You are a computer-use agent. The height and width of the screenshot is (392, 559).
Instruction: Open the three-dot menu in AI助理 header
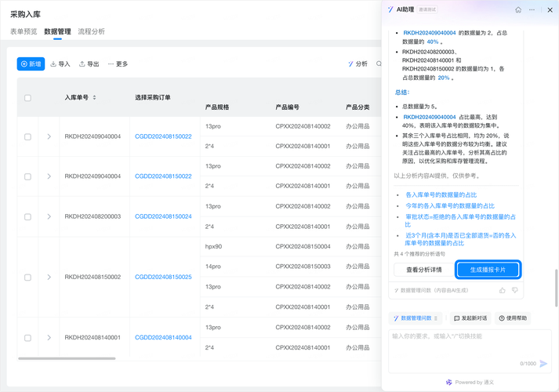click(532, 10)
